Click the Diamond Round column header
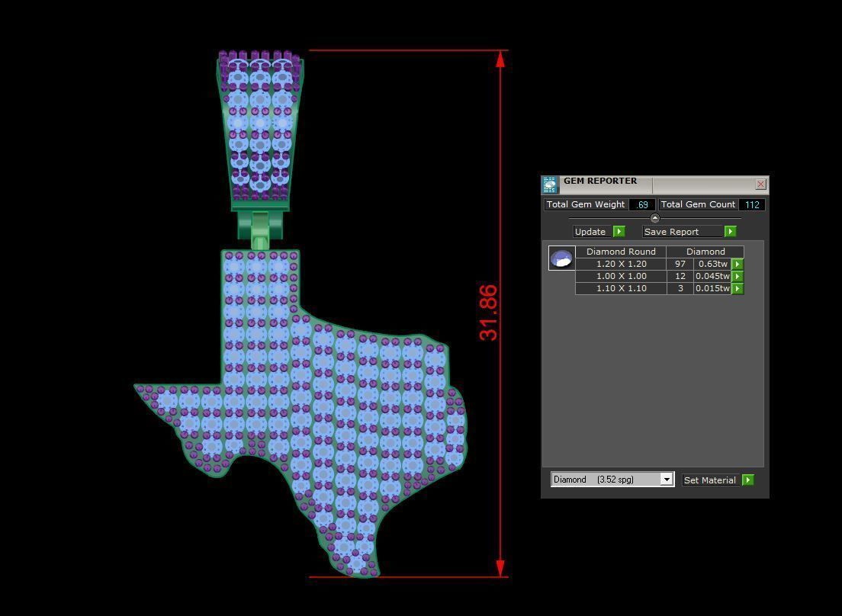842x616 pixels. [x=621, y=252]
